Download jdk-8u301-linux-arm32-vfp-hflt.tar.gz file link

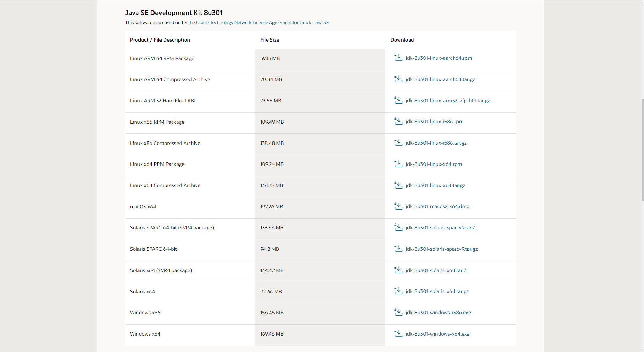pyautogui.click(x=448, y=101)
